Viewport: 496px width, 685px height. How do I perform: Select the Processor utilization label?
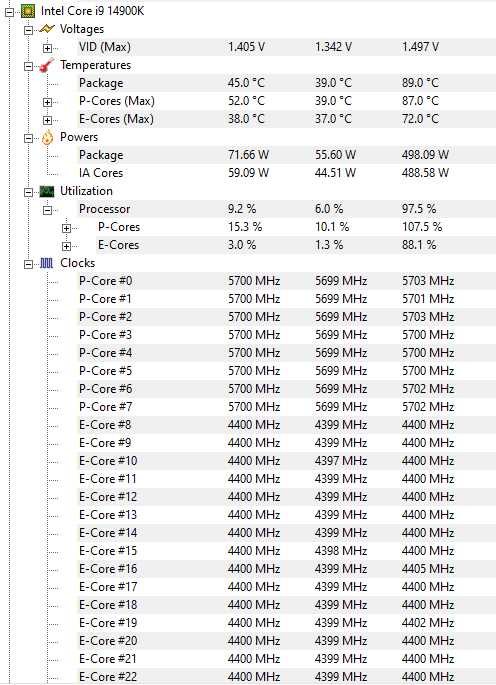(x=105, y=209)
